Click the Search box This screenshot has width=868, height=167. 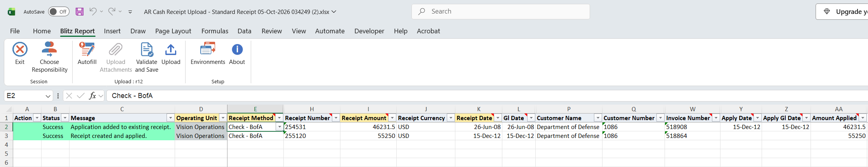click(x=501, y=12)
